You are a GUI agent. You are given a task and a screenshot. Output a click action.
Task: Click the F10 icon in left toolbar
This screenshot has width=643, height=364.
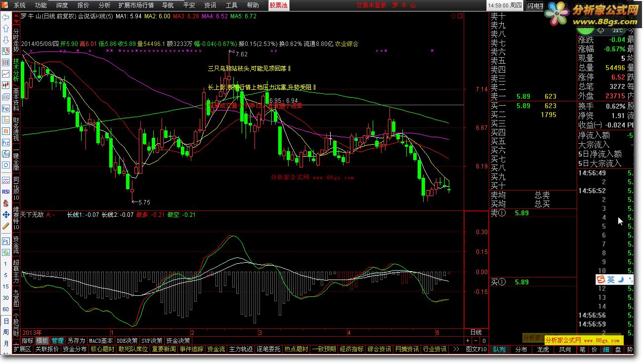[6, 108]
